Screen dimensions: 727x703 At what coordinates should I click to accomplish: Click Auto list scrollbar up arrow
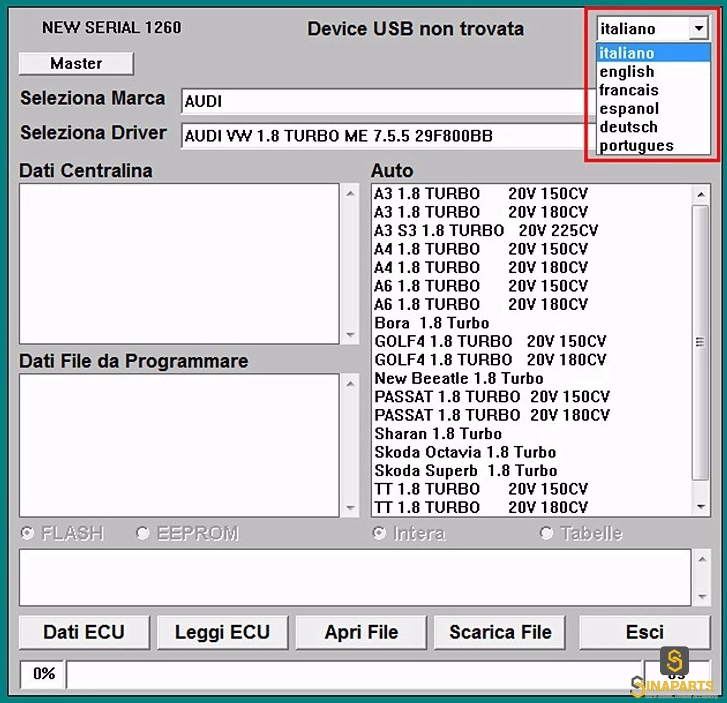coord(701,194)
